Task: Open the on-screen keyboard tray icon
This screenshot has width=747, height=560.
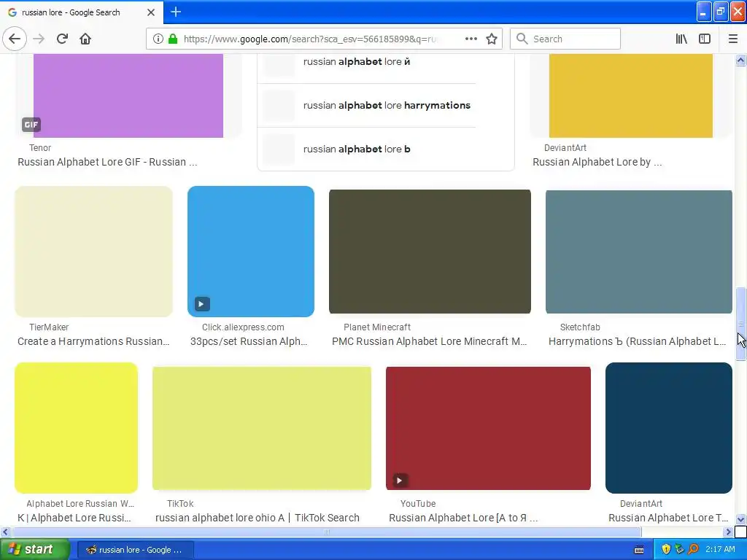Action: [639, 550]
